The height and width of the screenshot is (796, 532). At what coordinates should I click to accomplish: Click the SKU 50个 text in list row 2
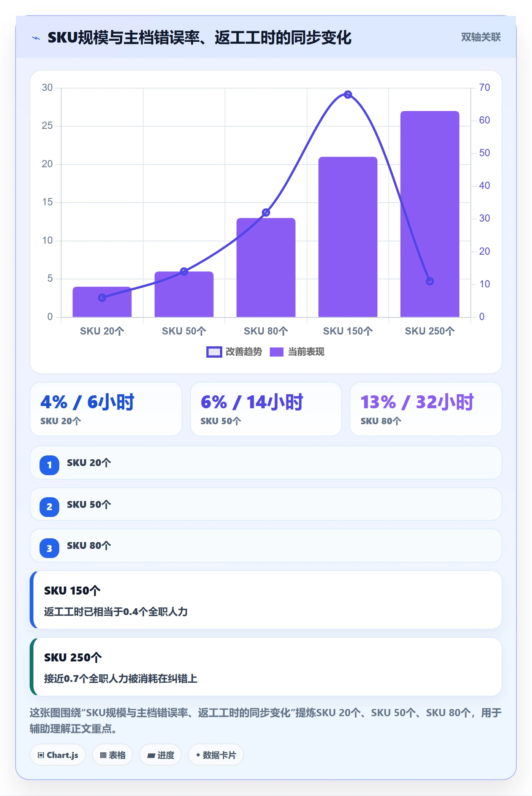(x=89, y=505)
